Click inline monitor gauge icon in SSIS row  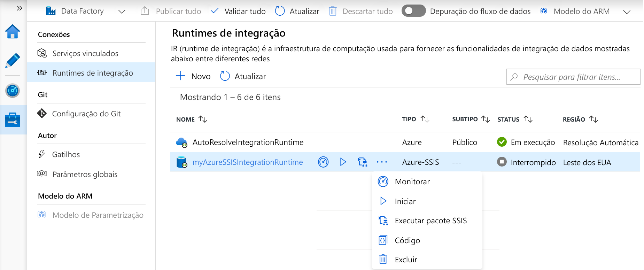coord(323,162)
